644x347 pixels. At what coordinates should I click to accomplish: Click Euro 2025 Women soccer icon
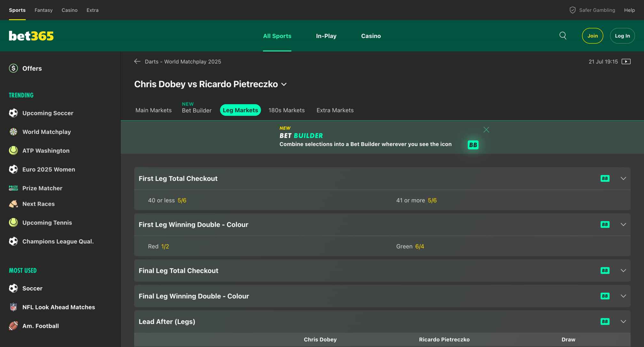pyautogui.click(x=13, y=169)
